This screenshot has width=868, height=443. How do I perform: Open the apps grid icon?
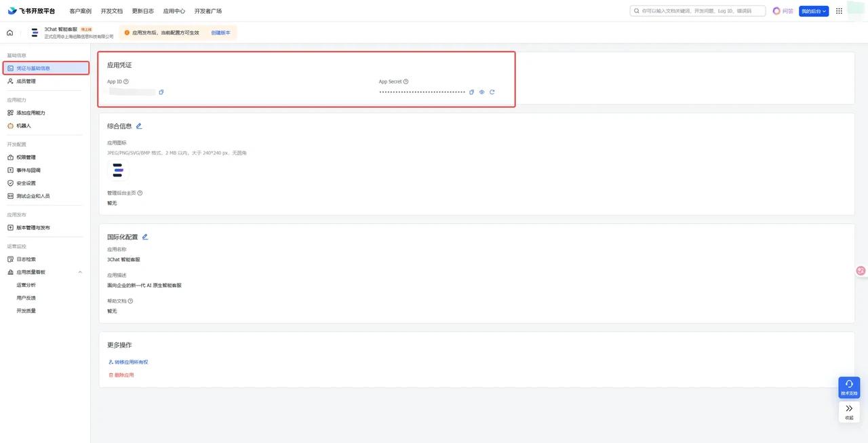[840, 11]
